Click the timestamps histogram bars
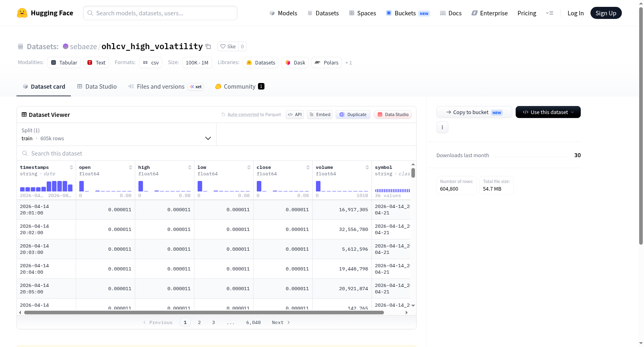Screen dimensions: 644x347 [x=46, y=186]
